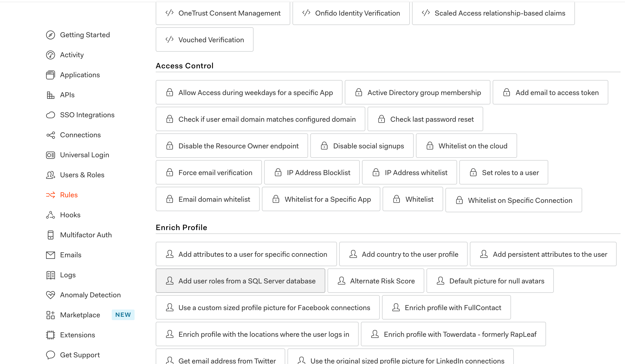
Task: Open SSO Integrations using its circle icon
Action: (51, 115)
